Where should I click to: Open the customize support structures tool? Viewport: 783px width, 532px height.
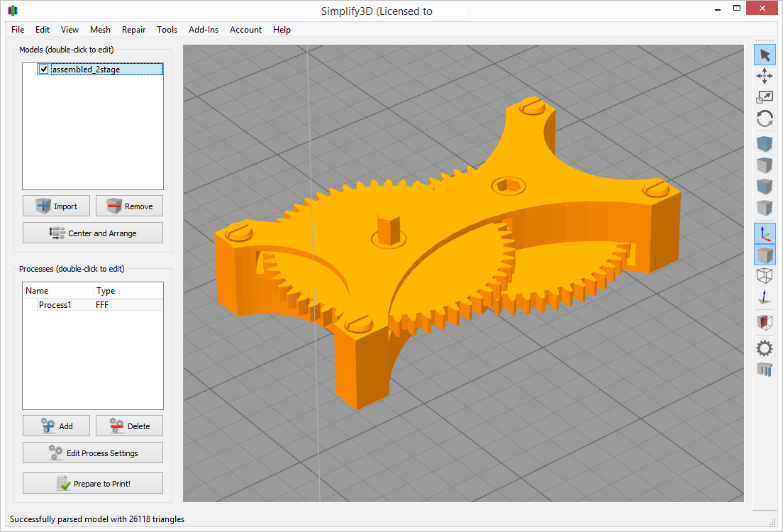(x=765, y=369)
